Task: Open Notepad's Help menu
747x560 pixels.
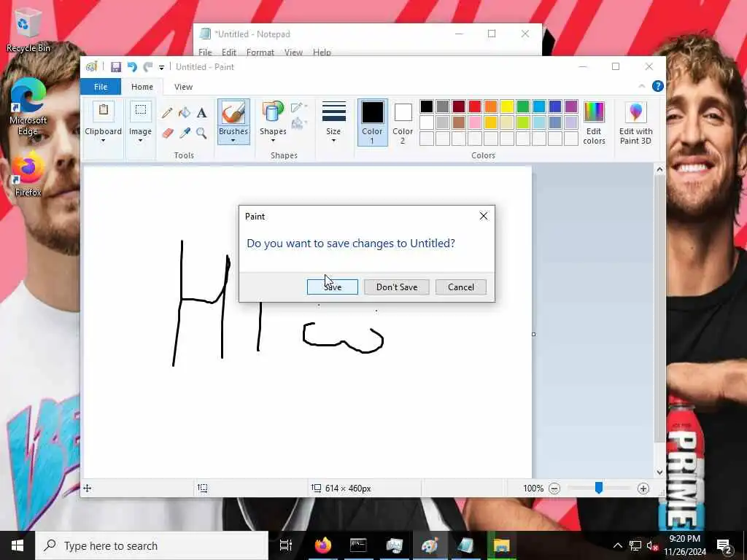Action: tap(322, 52)
